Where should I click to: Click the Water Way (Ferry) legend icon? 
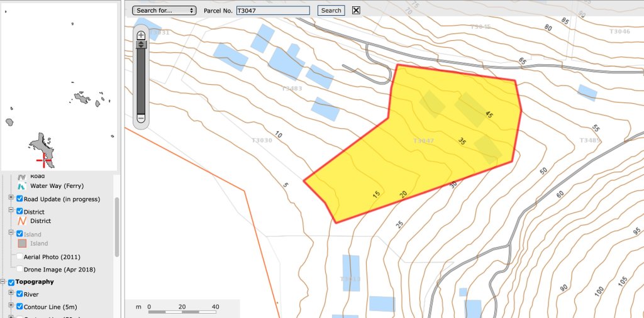pos(22,185)
